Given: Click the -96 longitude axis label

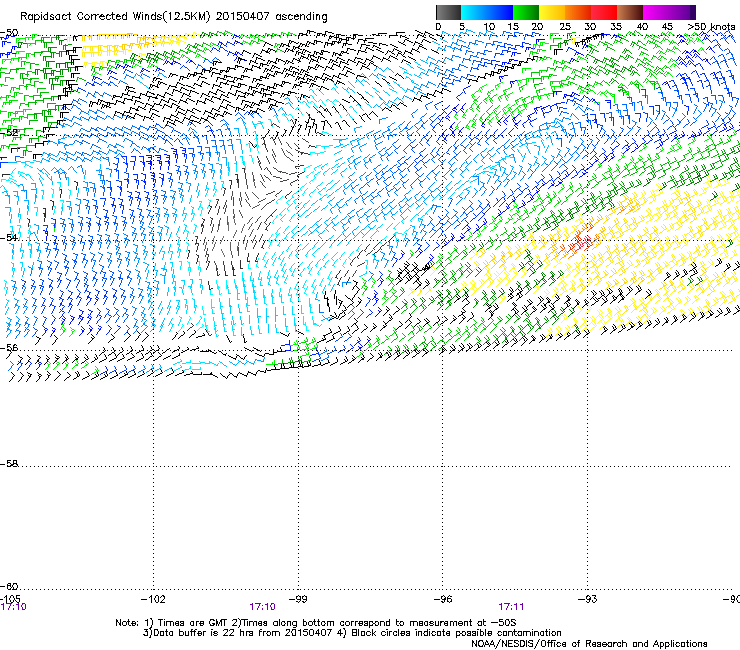Looking at the screenshot, I should [443, 599].
